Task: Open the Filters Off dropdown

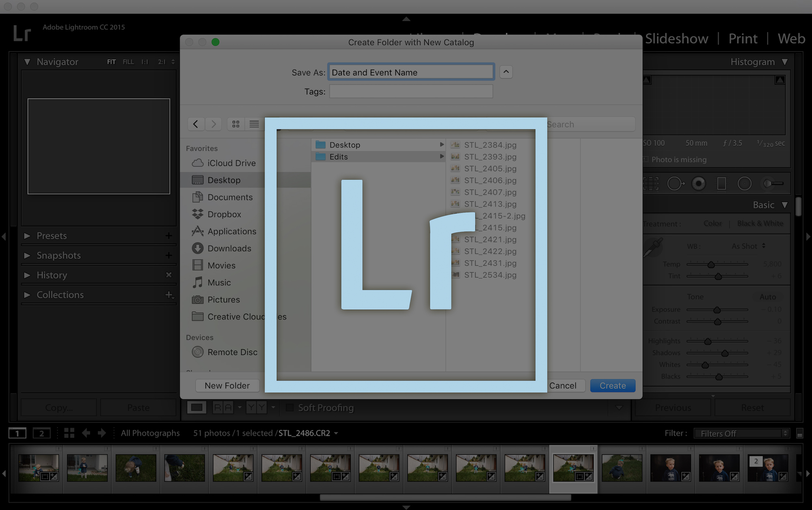Action: click(741, 433)
